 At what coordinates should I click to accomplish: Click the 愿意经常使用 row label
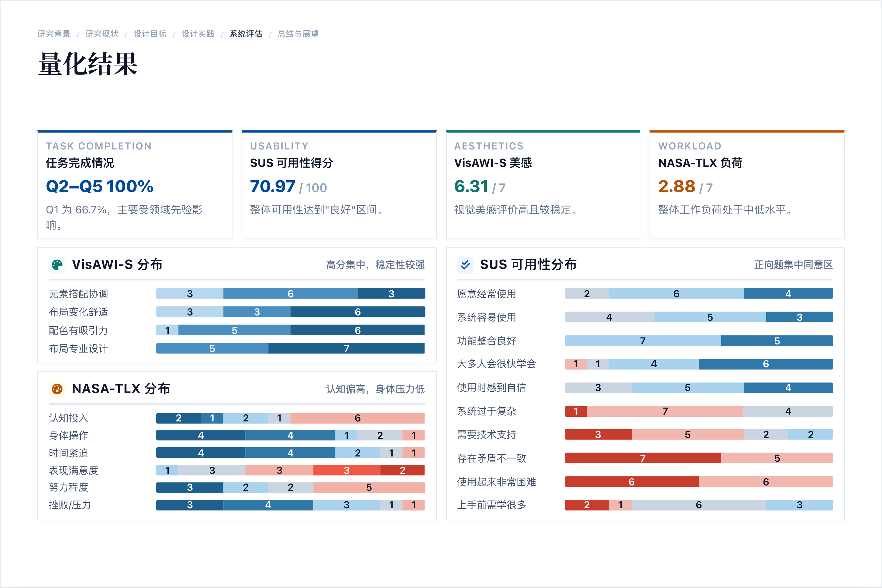(487, 294)
